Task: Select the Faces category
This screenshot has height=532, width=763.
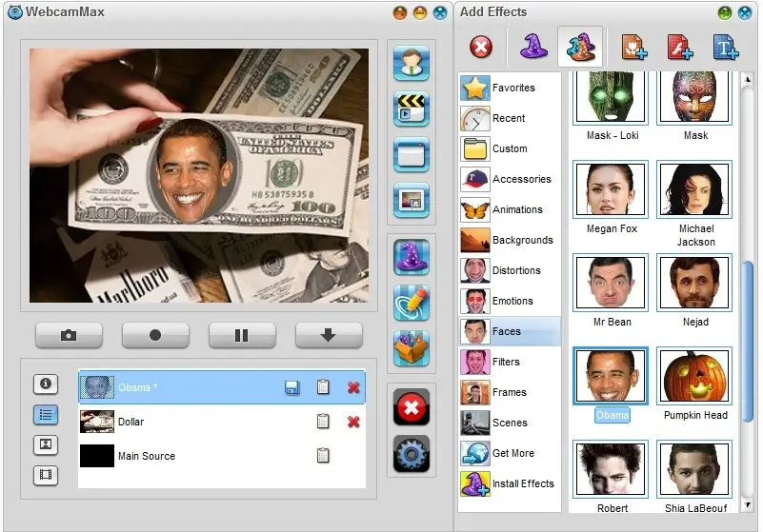Action: (510, 331)
